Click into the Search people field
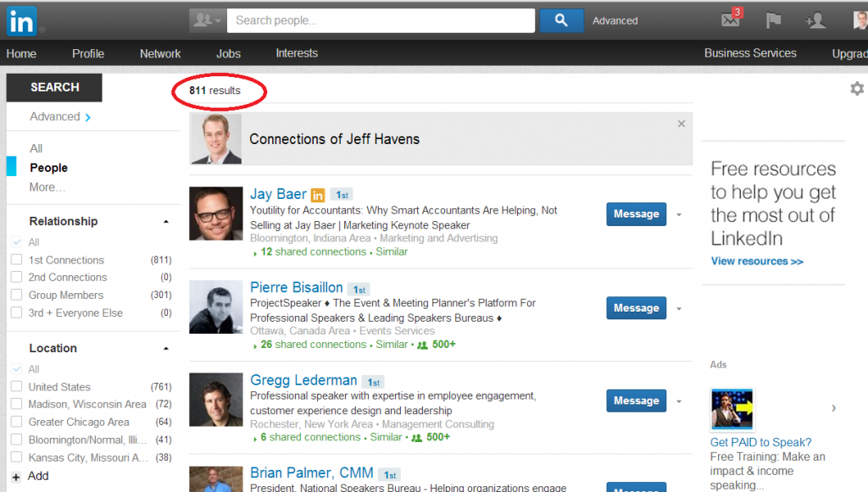This screenshot has width=868, height=492. (381, 20)
